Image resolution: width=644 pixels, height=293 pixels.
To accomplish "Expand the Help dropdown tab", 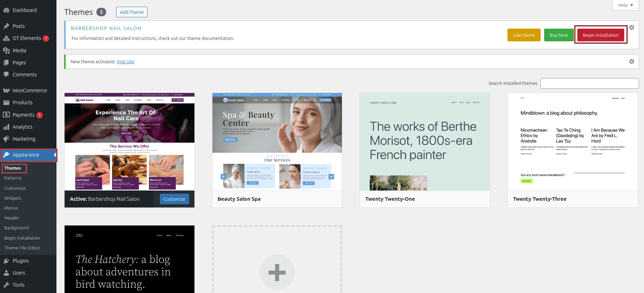I will (625, 5).
